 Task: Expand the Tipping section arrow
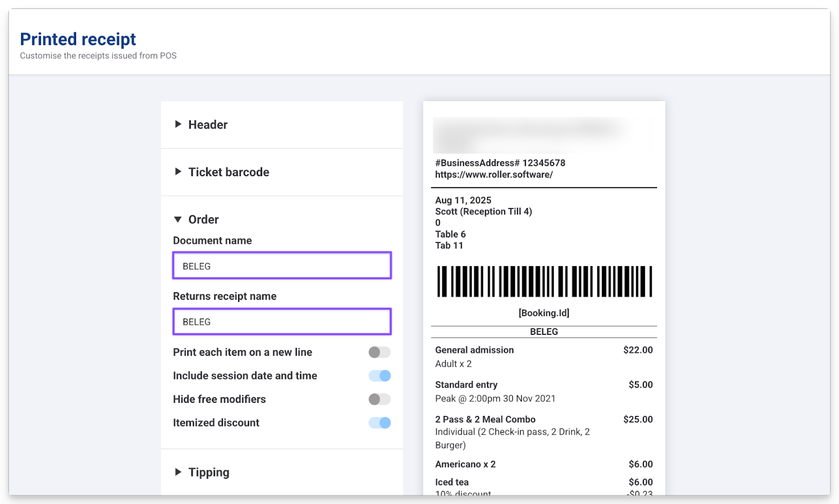click(x=178, y=472)
